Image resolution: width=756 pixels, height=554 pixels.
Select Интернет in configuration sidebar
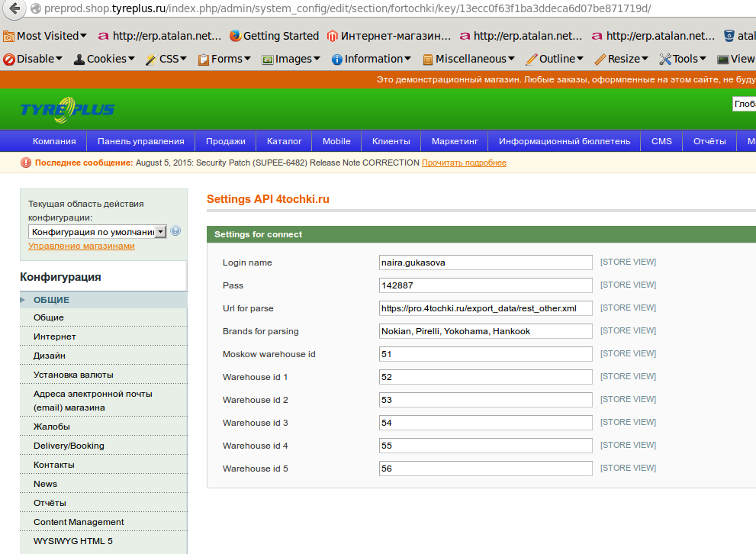tap(103, 337)
